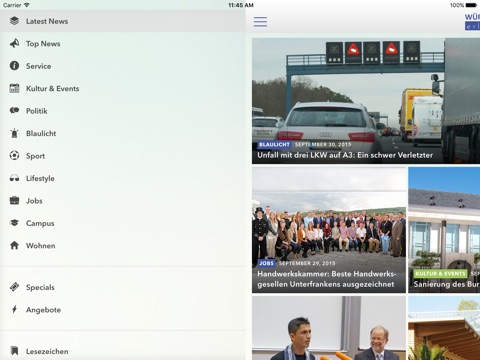The image size is (480, 360).
Task: Select the Politik category
Action: [123, 111]
